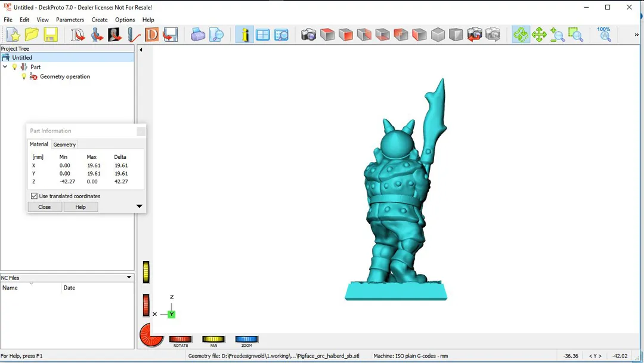The height and width of the screenshot is (363, 644).
Task: Collapse the Part tree node
Action: [x=5, y=67]
